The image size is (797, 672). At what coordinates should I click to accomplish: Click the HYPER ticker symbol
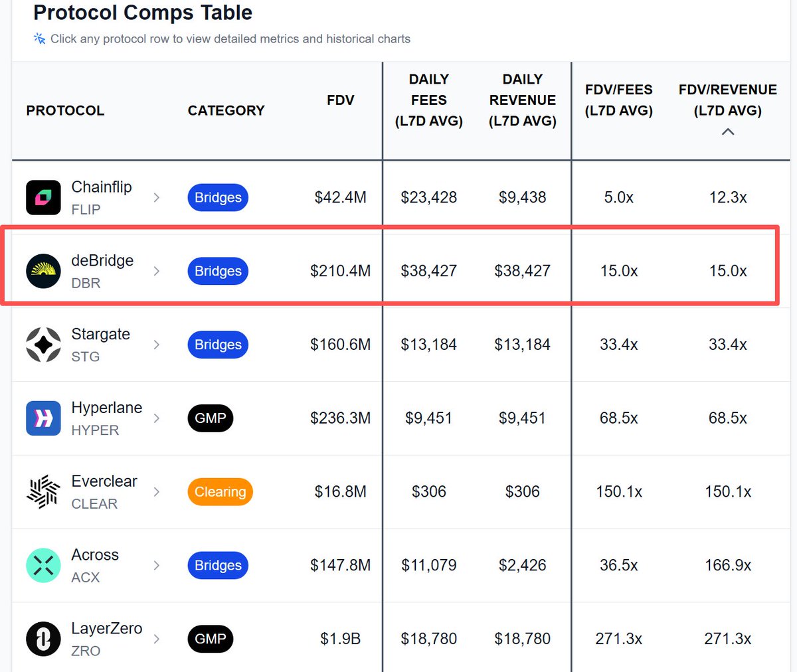click(95, 431)
